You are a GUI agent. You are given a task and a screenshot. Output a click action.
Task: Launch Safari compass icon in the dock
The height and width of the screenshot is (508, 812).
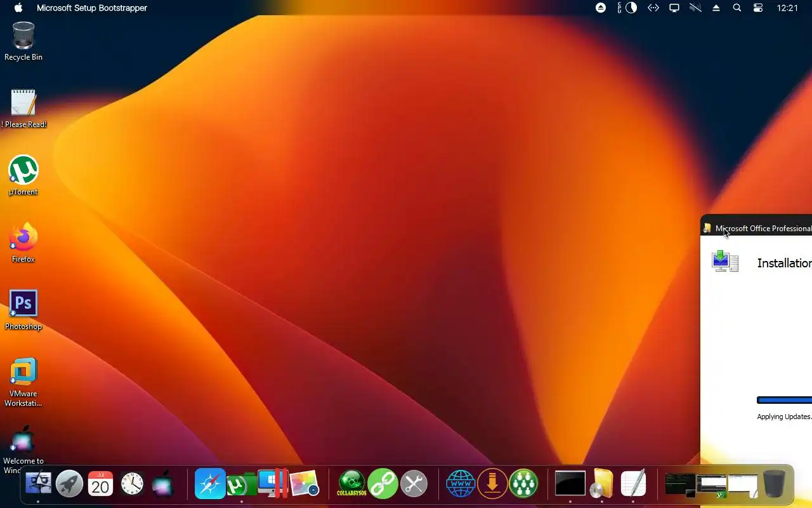[x=210, y=484]
